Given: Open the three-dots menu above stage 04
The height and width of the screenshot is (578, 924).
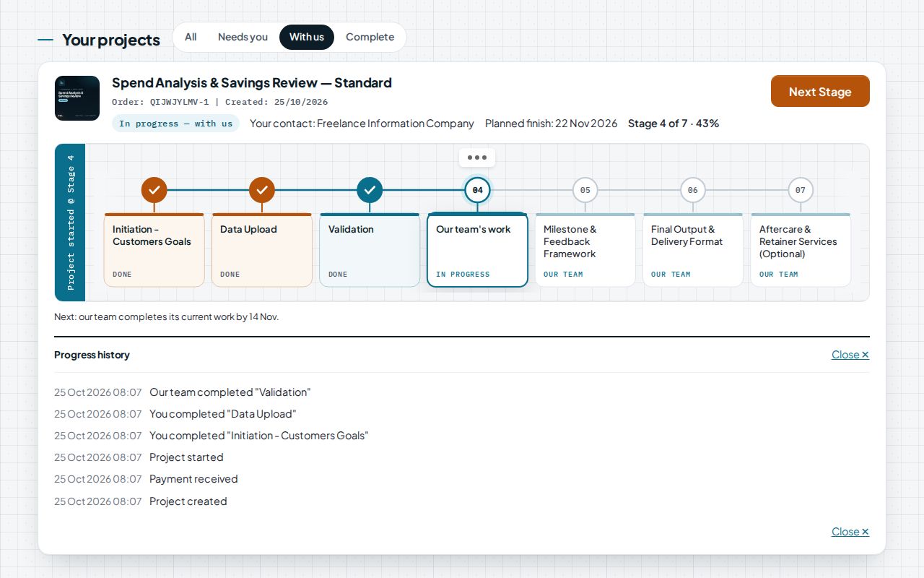Looking at the screenshot, I should (477, 158).
